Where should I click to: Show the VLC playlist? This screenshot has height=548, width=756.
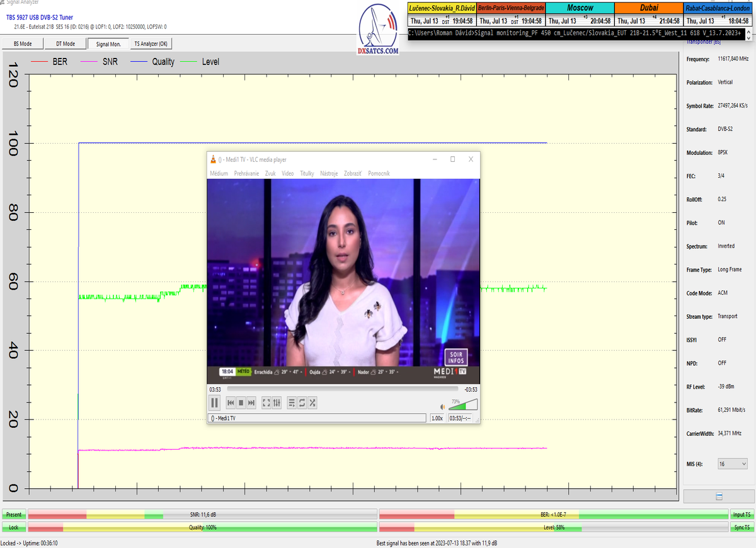point(291,402)
